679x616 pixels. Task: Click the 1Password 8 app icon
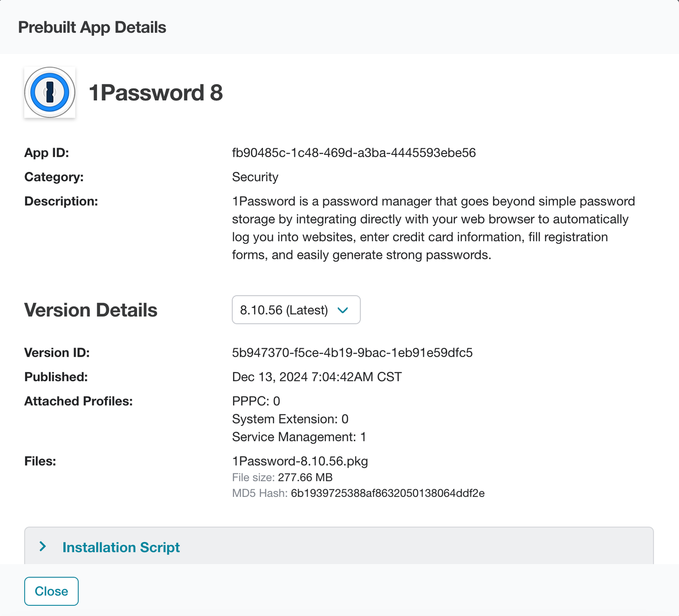coord(50,92)
